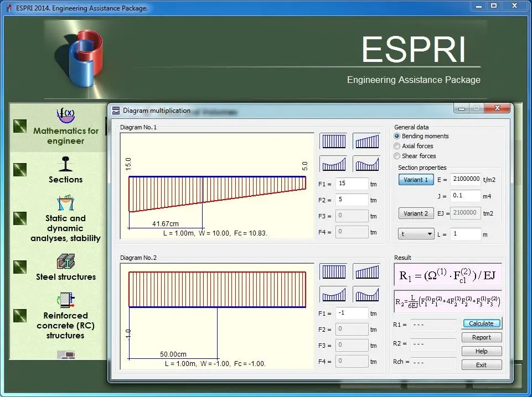
Task: Click the green square beside Mathematics for engineer
Action: (x=20, y=126)
